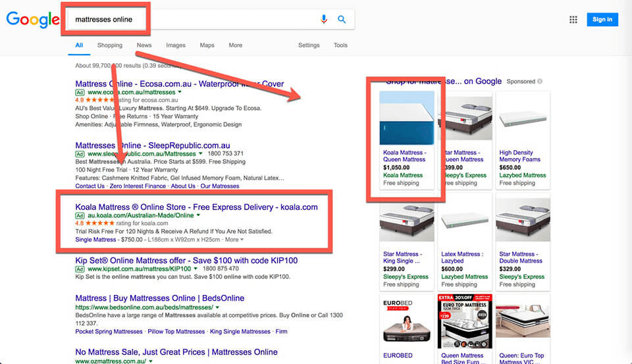The width and height of the screenshot is (632, 364).
Task: Open search Settings
Action: (x=309, y=45)
